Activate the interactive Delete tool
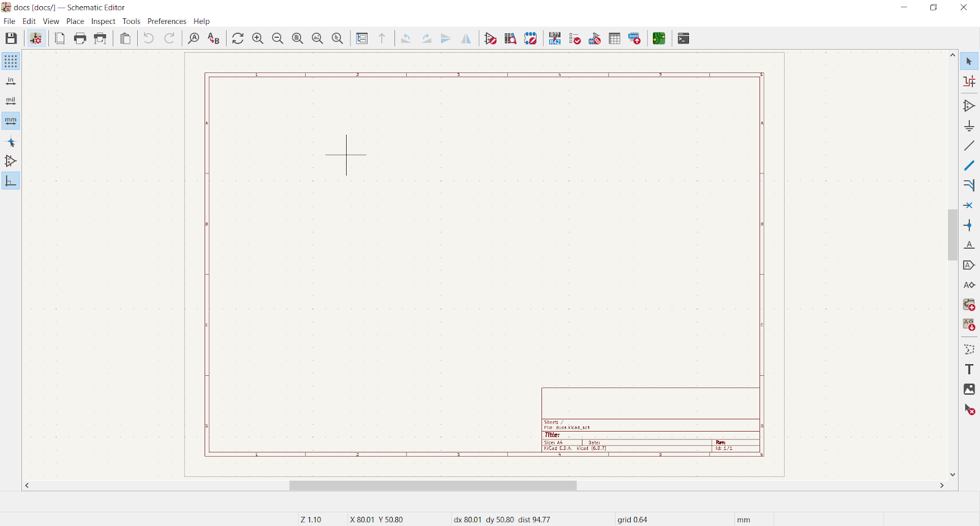This screenshot has height=526, width=980. (x=969, y=409)
